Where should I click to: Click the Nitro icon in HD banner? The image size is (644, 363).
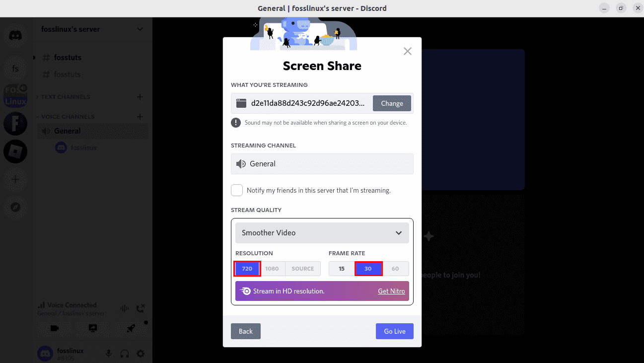coord(245,291)
